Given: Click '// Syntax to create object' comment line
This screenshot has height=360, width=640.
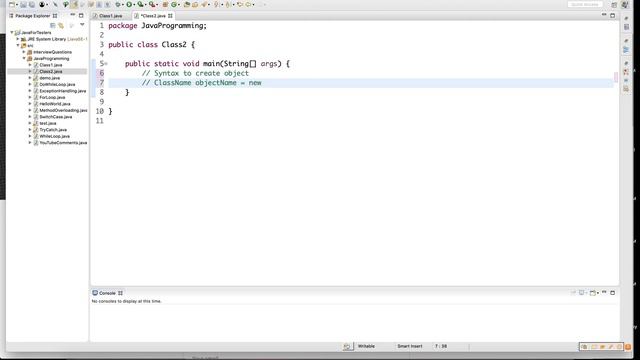Looking at the screenshot, I should 195,73.
